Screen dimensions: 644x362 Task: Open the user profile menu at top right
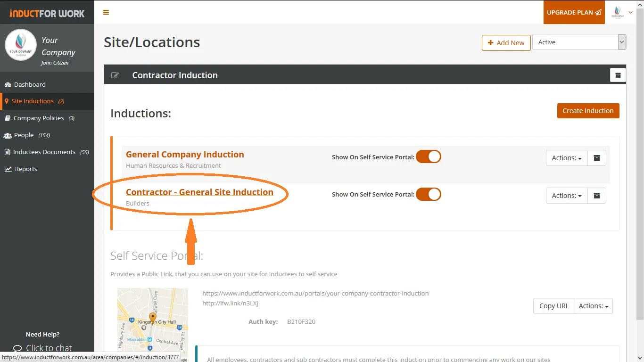coord(622,12)
